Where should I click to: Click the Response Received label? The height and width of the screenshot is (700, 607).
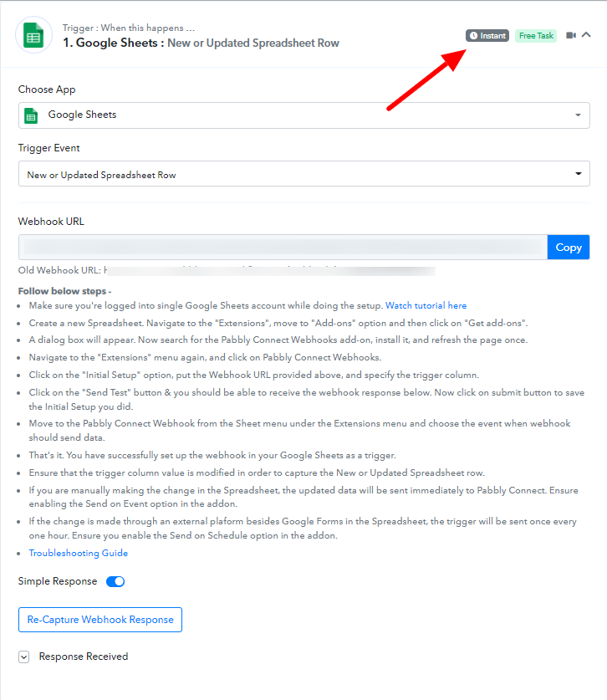click(x=84, y=657)
